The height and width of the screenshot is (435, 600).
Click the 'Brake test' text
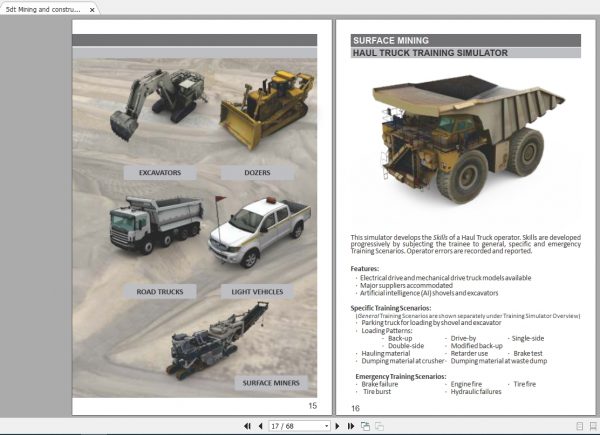[528, 354]
